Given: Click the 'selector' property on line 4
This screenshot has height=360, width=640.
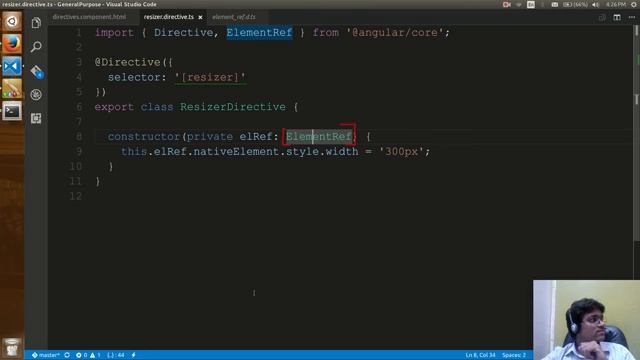Looking at the screenshot, I should pos(134,77).
